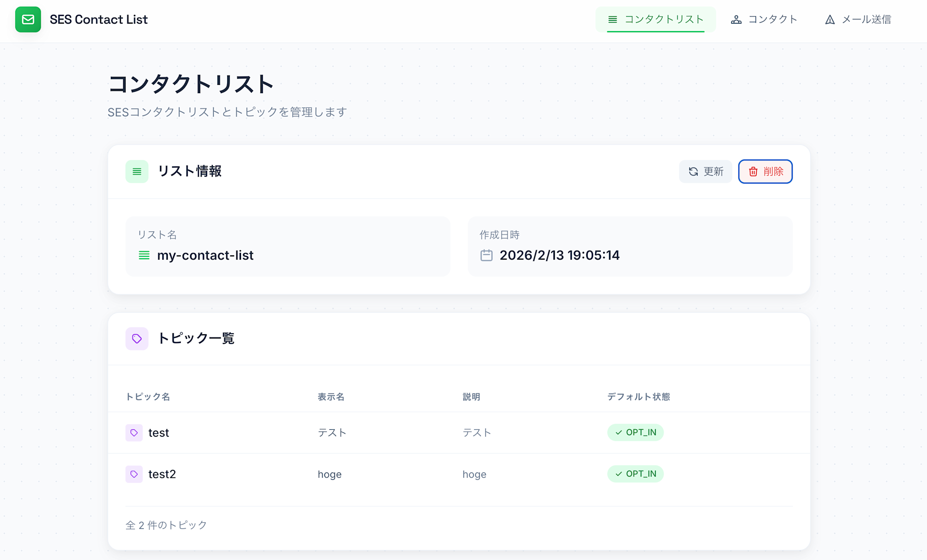Switch to the コンタクト tab
The width and height of the screenshot is (927, 560).
coord(764,19)
